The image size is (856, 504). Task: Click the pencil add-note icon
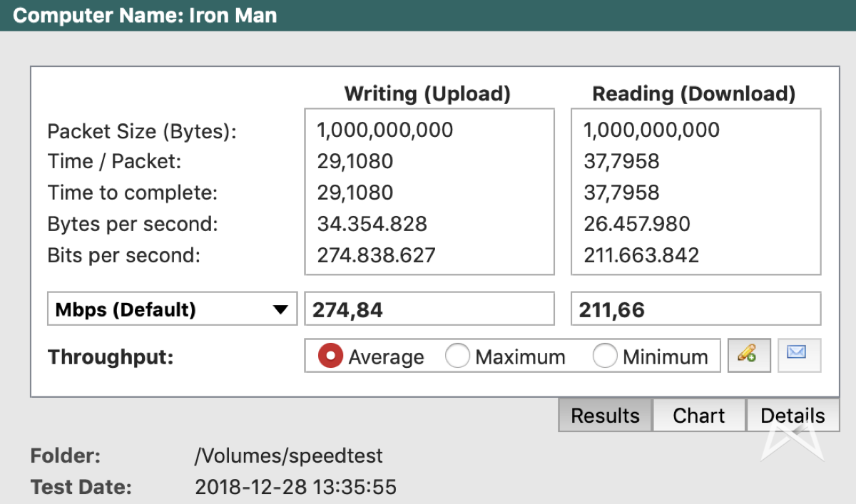tap(748, 355)
